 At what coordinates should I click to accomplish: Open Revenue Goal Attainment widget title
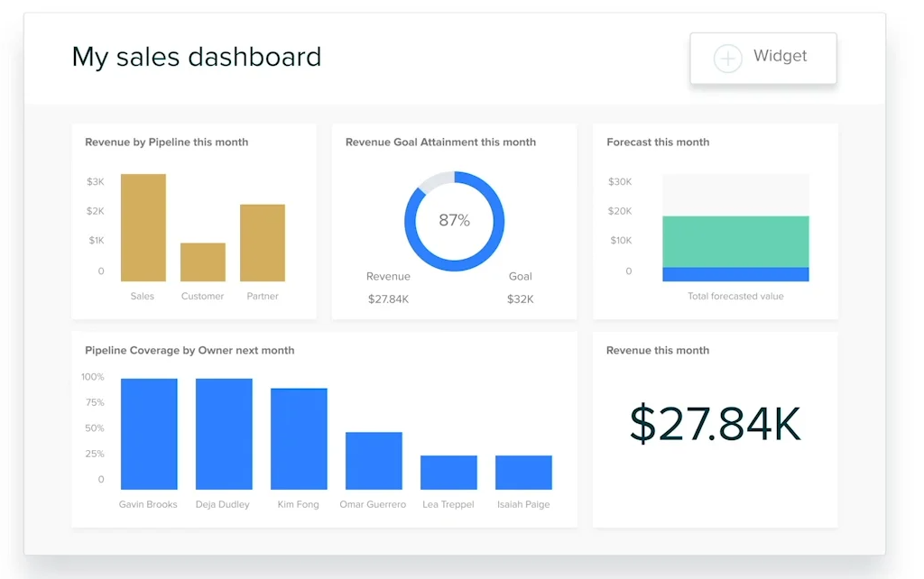[x=440, y=142]
